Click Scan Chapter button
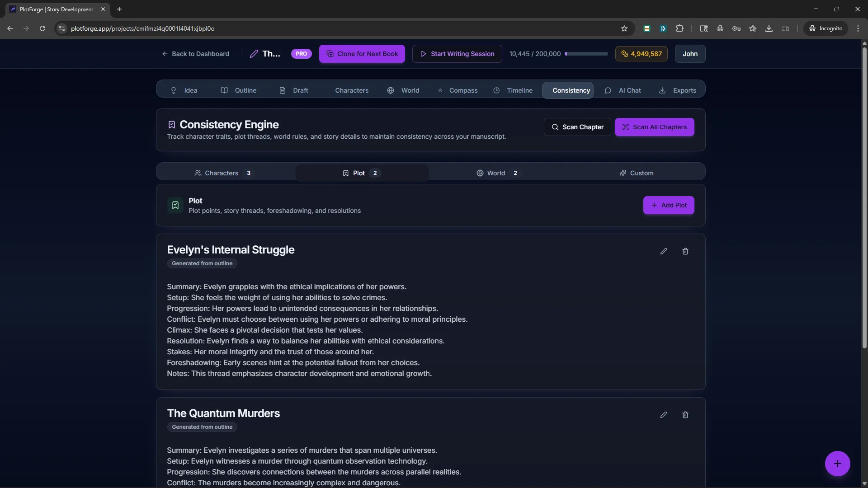This screenshot has width=868, height=488. tap(577, 127)
